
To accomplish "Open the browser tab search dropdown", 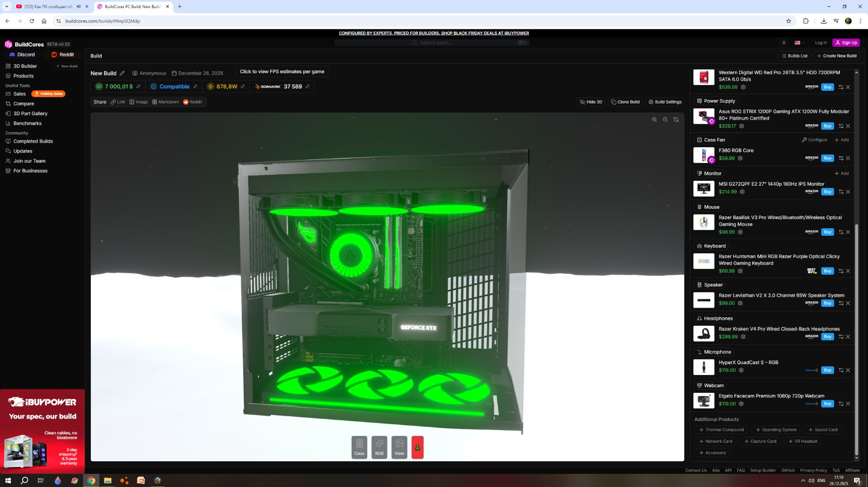I will click(x=7, y=7).
